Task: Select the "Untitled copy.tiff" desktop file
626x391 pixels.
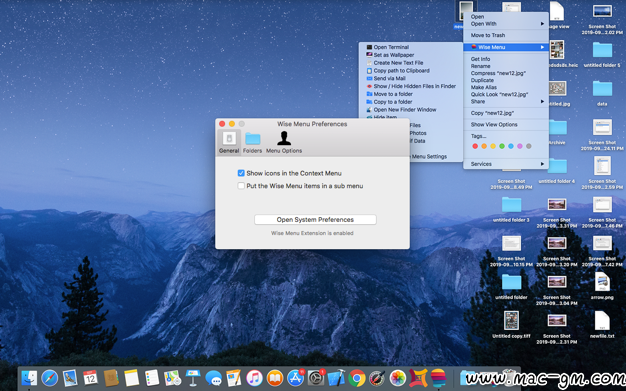Action: (511, 325)
